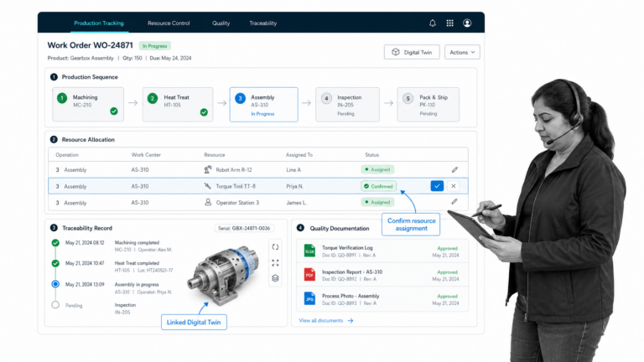Sort by the Resource column header
The image size is (644, 362).
tap(215, 155)
